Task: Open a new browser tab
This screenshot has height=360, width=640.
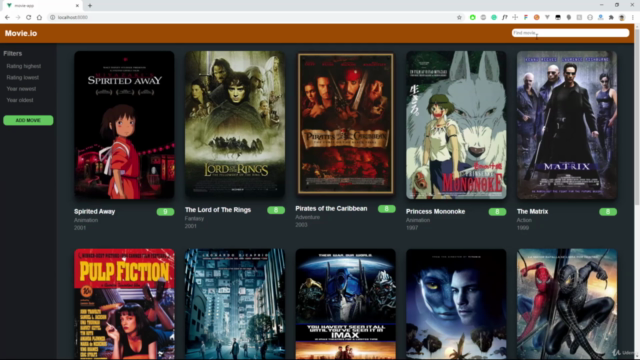Action: (90, 6)
